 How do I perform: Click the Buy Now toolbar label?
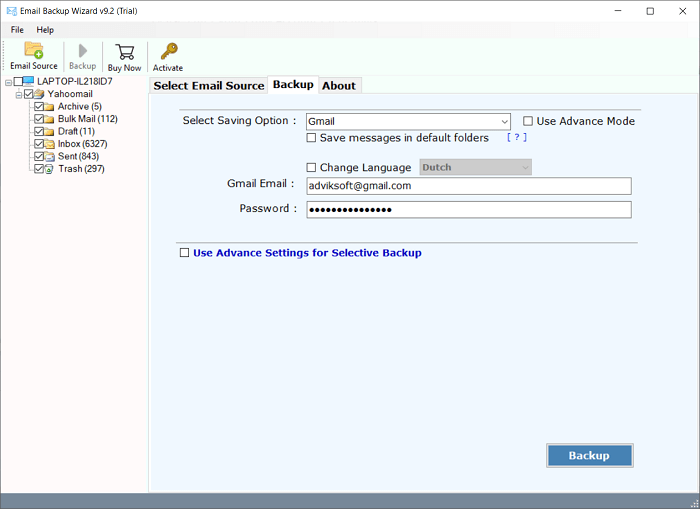[125, 68]
